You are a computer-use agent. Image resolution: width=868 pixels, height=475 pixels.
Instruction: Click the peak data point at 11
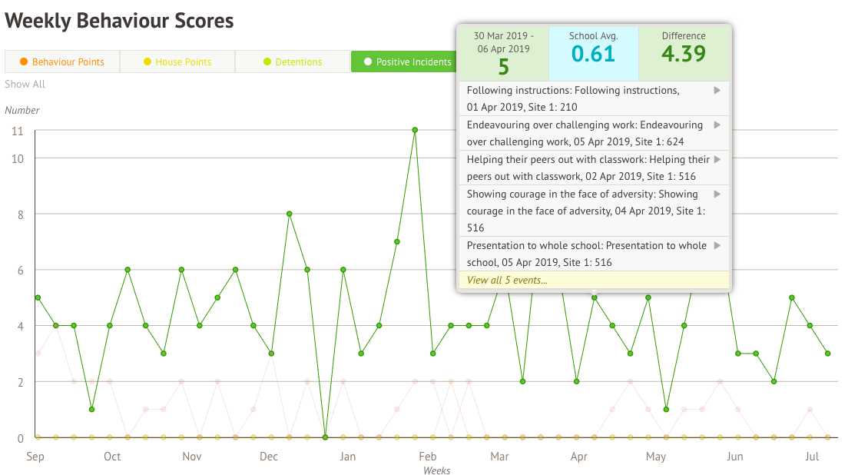point(415,130)
